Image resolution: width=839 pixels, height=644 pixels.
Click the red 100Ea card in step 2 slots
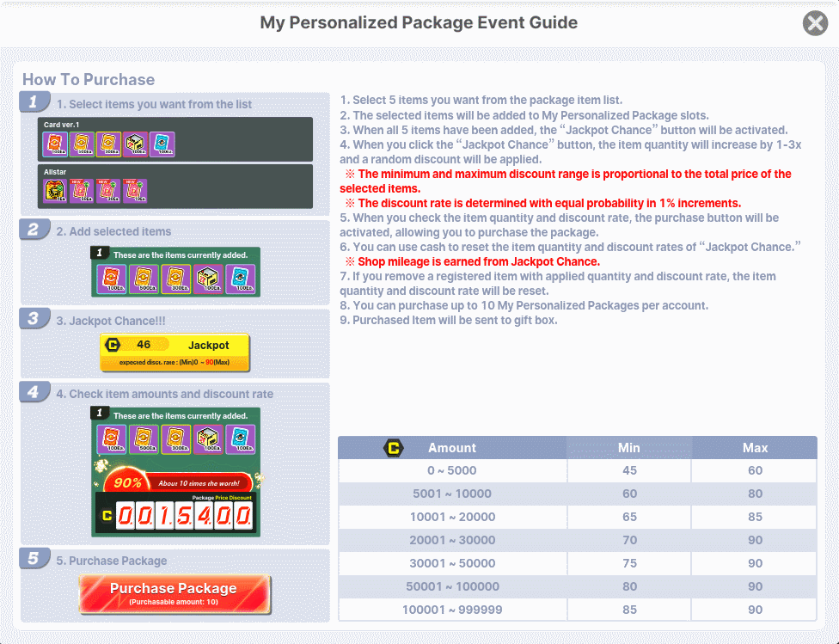[x=112, y=279]
